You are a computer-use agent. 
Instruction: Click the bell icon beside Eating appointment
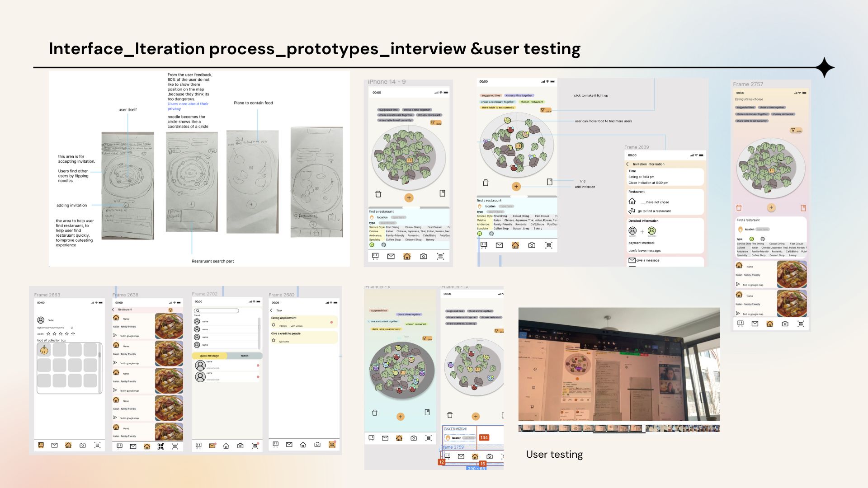274,325
